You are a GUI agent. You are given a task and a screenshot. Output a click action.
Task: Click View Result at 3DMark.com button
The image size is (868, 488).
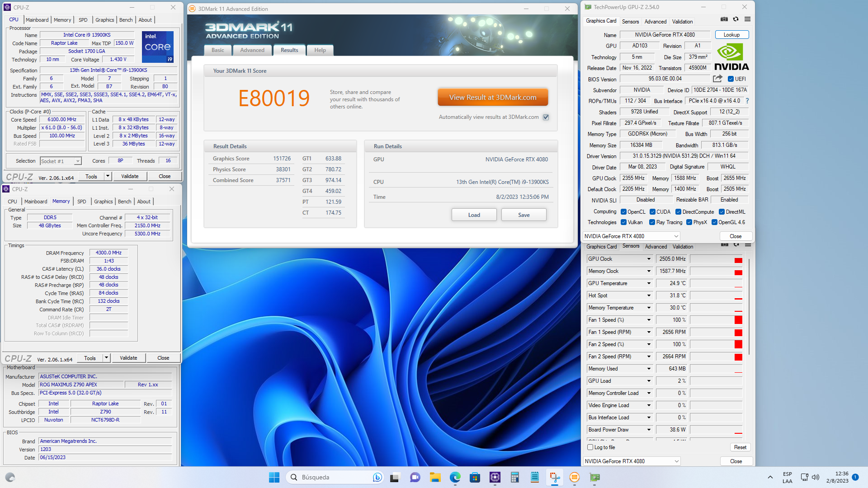point(493,97)
